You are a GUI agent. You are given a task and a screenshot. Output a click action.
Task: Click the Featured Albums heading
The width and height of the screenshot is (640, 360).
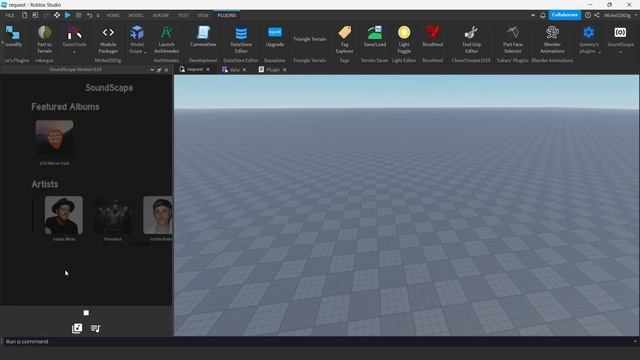tap(65, 107)
